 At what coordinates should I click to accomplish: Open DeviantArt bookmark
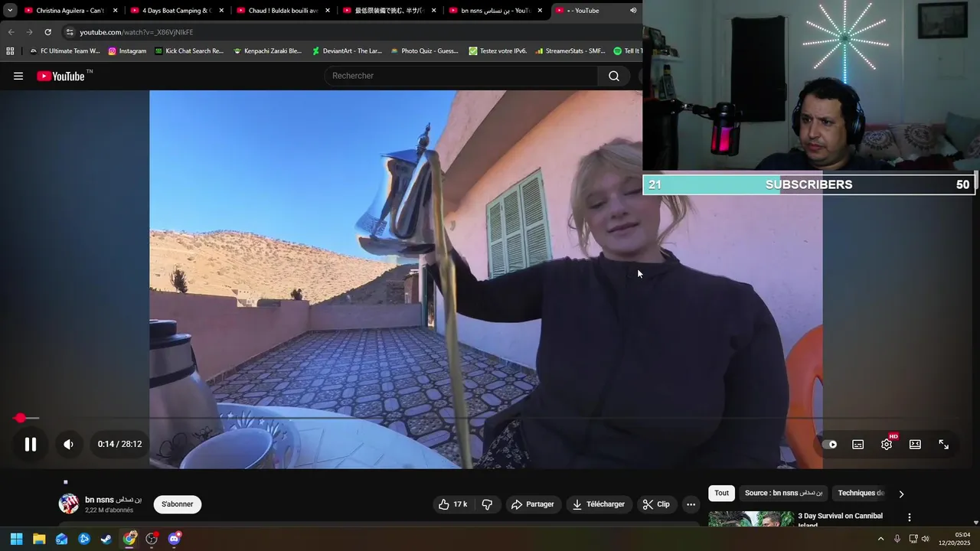pyautogui.click(x=347, y=51)
